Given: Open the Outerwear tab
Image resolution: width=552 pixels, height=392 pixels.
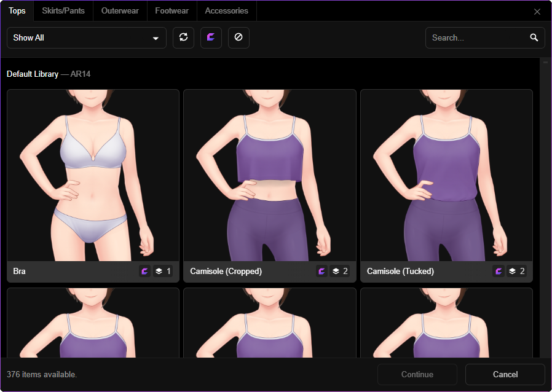Looking at the screenshot, I should 120,11.
